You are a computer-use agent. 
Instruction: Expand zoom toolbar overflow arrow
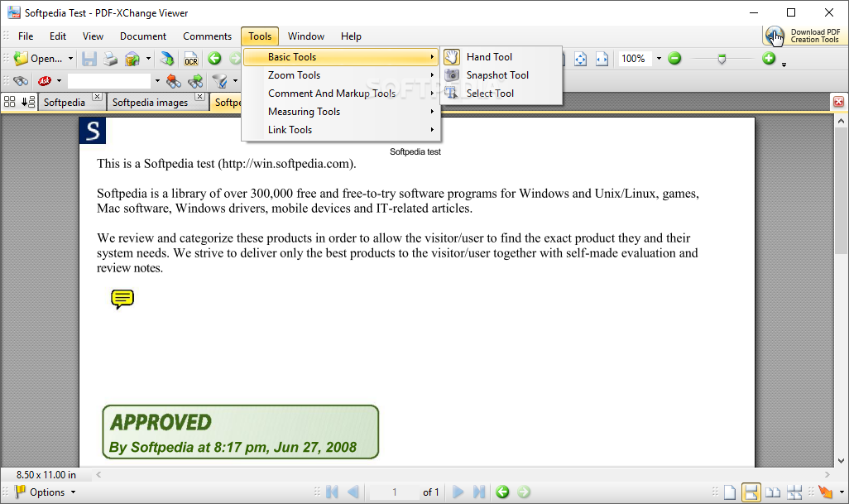tap(784, 65)
